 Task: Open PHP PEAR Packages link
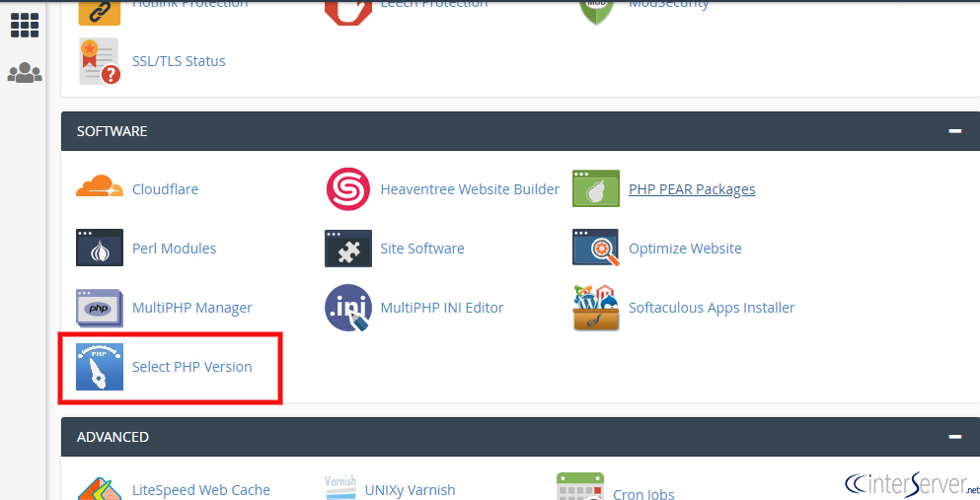tap(692, 189)
